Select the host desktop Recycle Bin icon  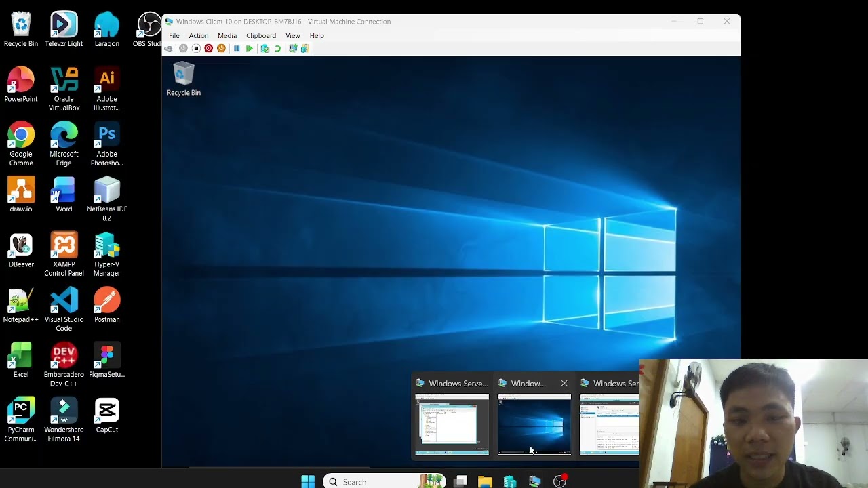[21, 29]
